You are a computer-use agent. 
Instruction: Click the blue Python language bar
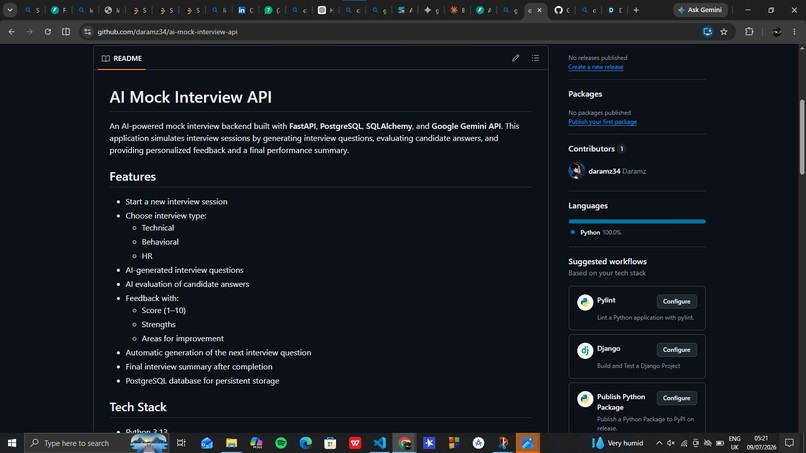(x=637, y=221)
